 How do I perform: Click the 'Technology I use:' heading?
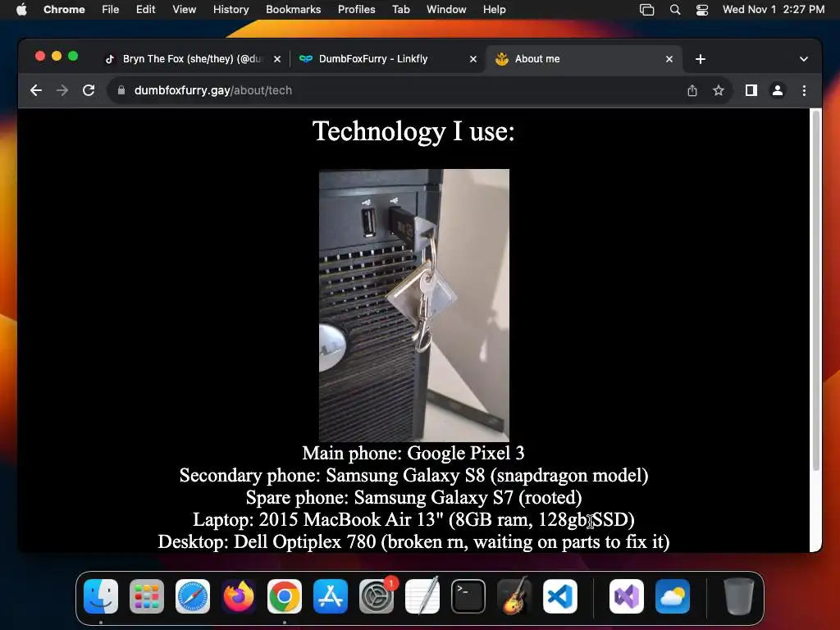click(x=413, y=131)
